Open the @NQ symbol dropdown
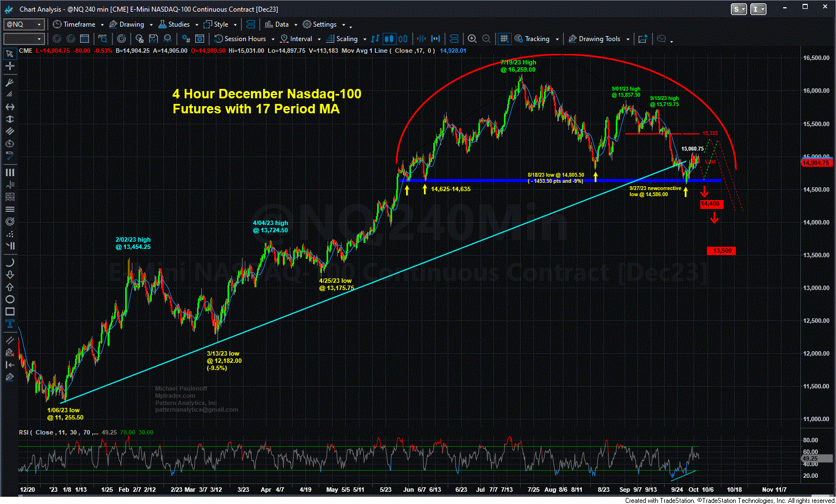This screenshot has width=836, height=504. pyautogui.click(x=39, y=24)
